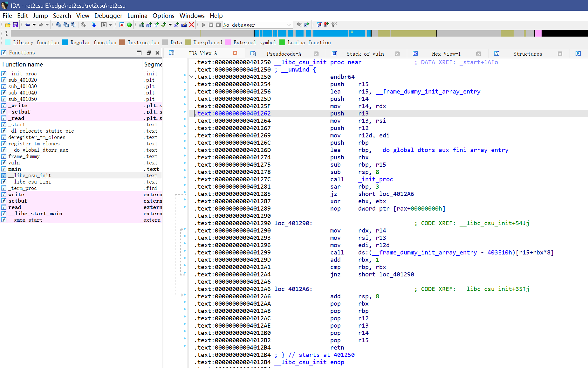Click the red warning triangle toolbar icon

pos(122,25)
